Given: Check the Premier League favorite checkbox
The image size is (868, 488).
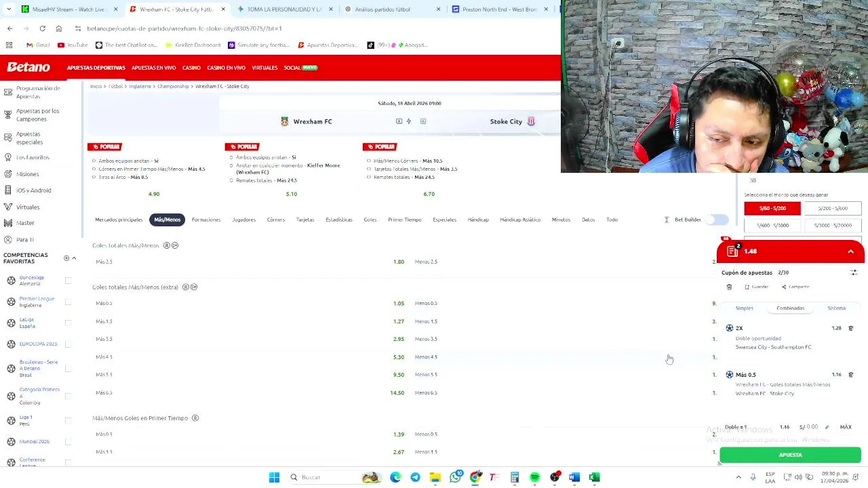Looking at the screenshot, I should click(68, 302).
